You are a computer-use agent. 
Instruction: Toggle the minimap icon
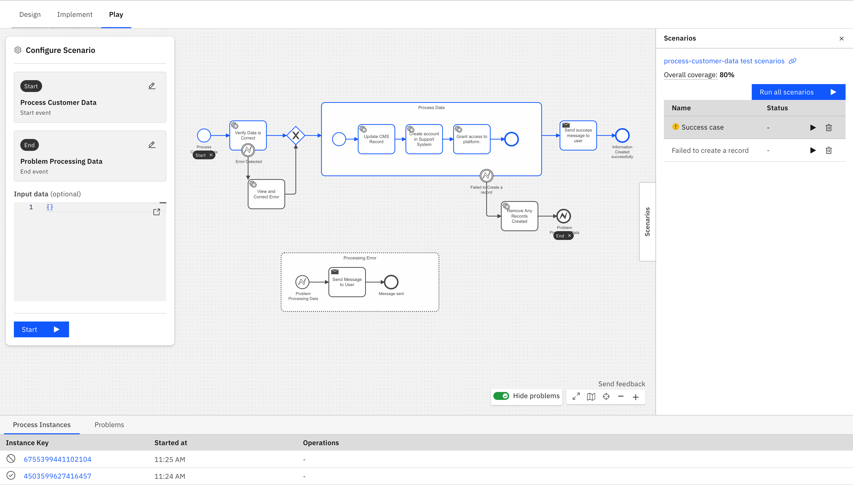(591, 397)
